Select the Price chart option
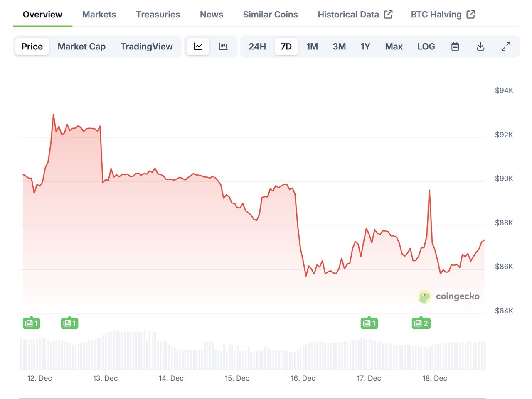 click(x=32, y=47)
